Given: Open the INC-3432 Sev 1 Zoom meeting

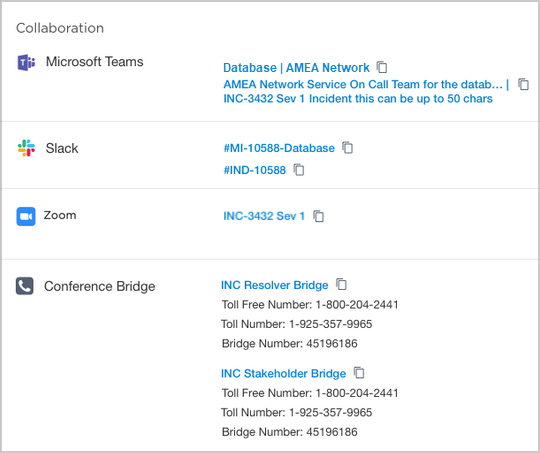Looking at the screenshot, I should pyautogui.click(x=264, y=216).
